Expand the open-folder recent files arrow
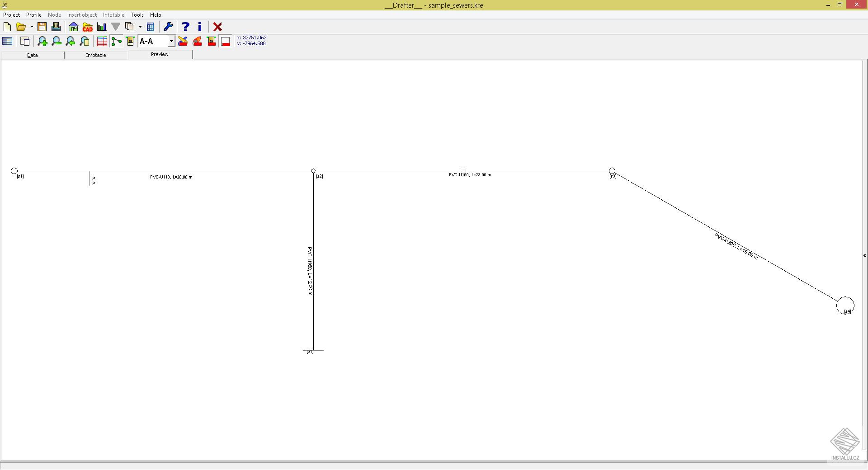868x470 pixels. click(x=31, y=27)
